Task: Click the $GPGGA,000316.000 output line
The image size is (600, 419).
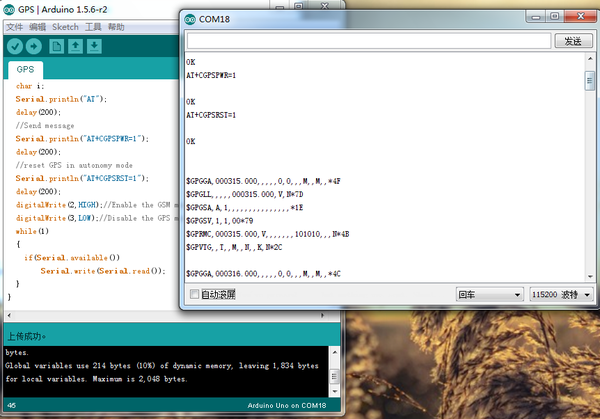Action: (263, 274)
